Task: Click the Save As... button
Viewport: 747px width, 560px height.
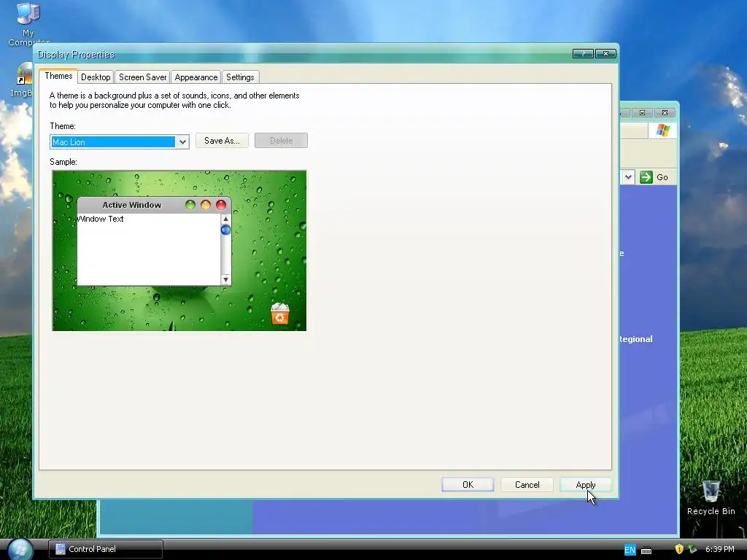Action: [x=222, y=141]
